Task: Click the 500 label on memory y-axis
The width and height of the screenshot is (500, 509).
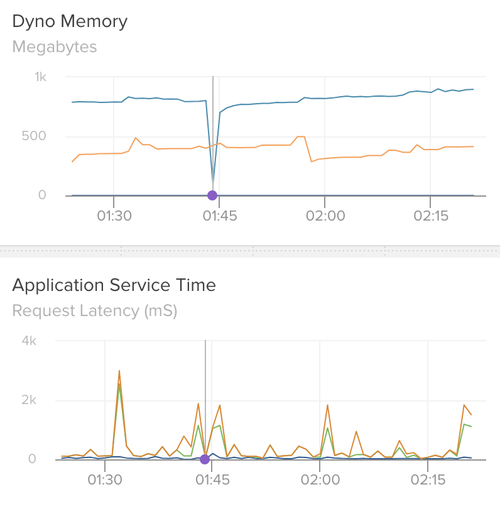Action: (x=34, y=136)
